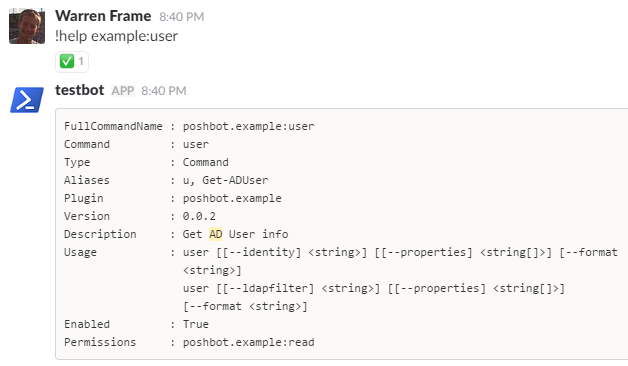
Task: Click the poshbot.example:read permission text
Action: (x=248, y=342)
